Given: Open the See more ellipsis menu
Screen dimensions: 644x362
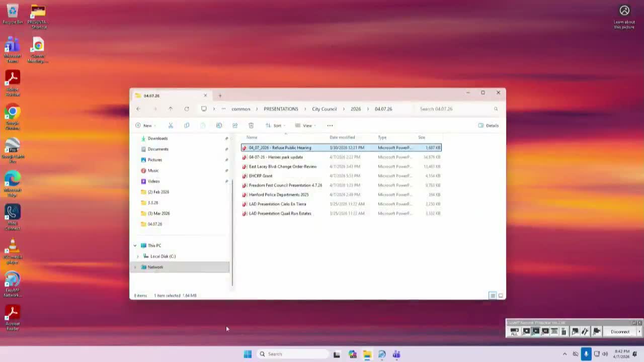Looking at the screenshot, I should (x=330, y=126).
